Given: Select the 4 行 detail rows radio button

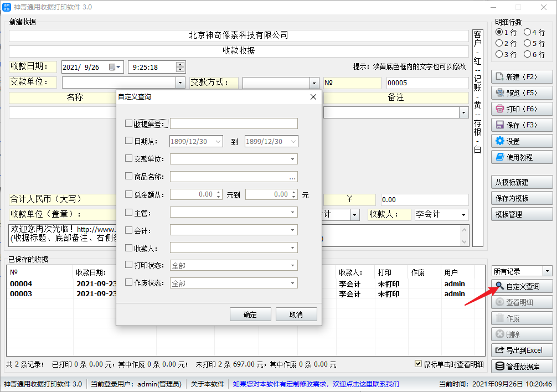Looking at the screenshot, I should [527, 33].
